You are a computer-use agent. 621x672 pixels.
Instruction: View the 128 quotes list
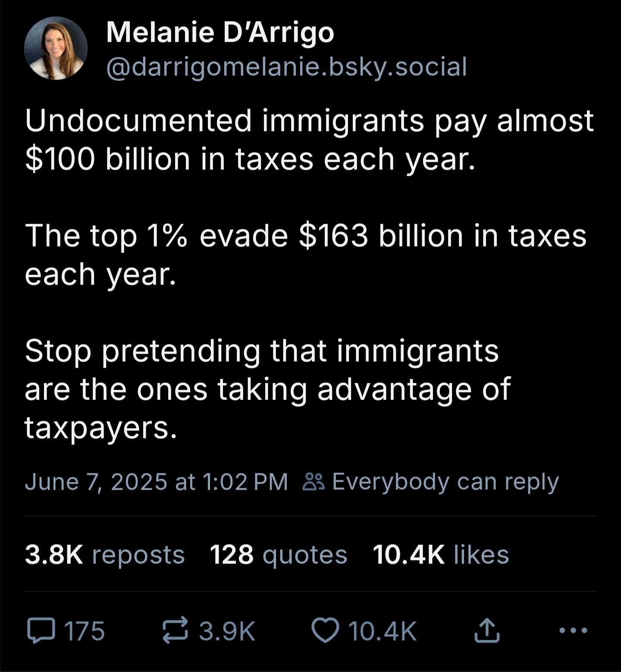pyautogui.click(x=278, y=554)
